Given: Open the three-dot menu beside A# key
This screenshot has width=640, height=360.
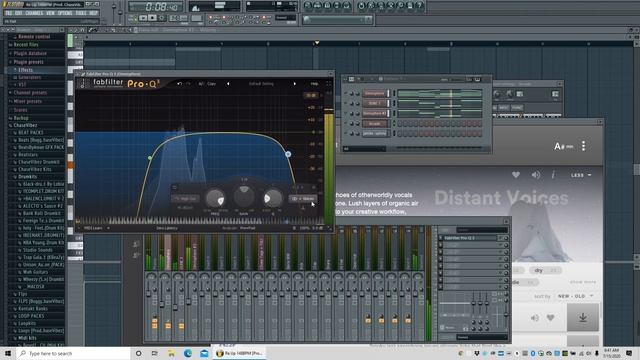Looking at the screenshot, I should coord(584,146).
